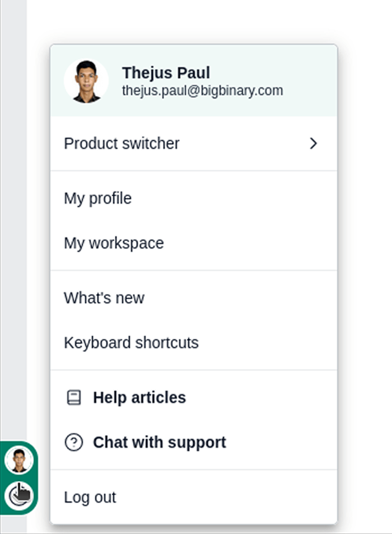The height and width of the screenshot is (534, 392).
Task: Open My profile
Action: pyautogui.click(x=97, y=199)
